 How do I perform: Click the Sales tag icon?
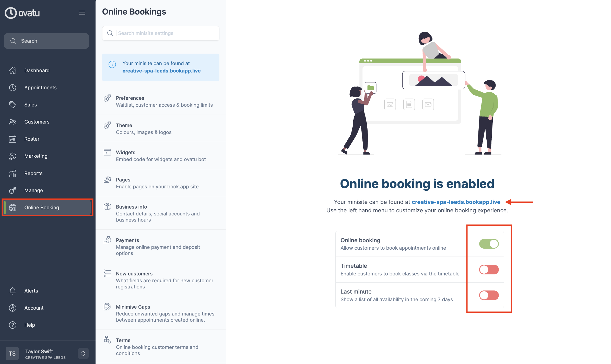click(13, 105)
